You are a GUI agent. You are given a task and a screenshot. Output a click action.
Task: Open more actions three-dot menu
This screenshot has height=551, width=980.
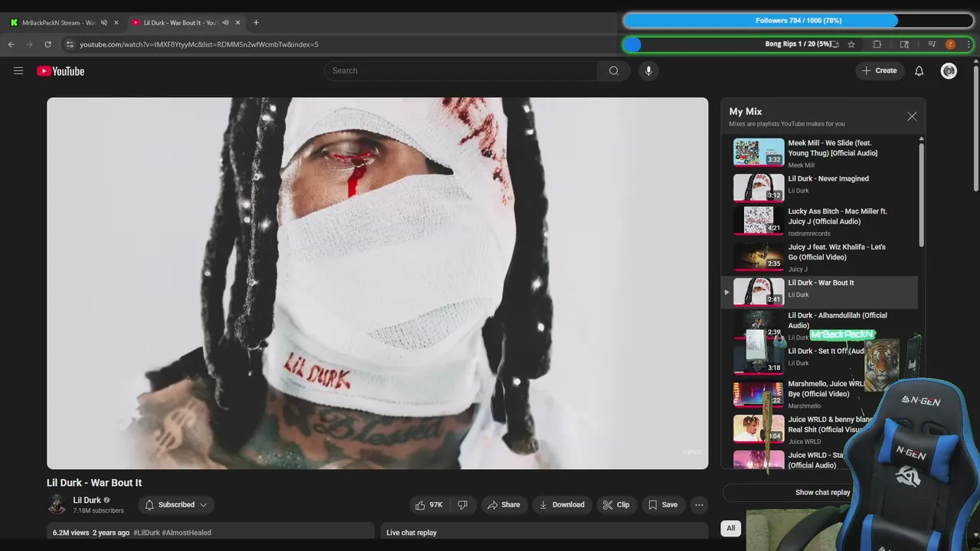click(x=698, y=505)
